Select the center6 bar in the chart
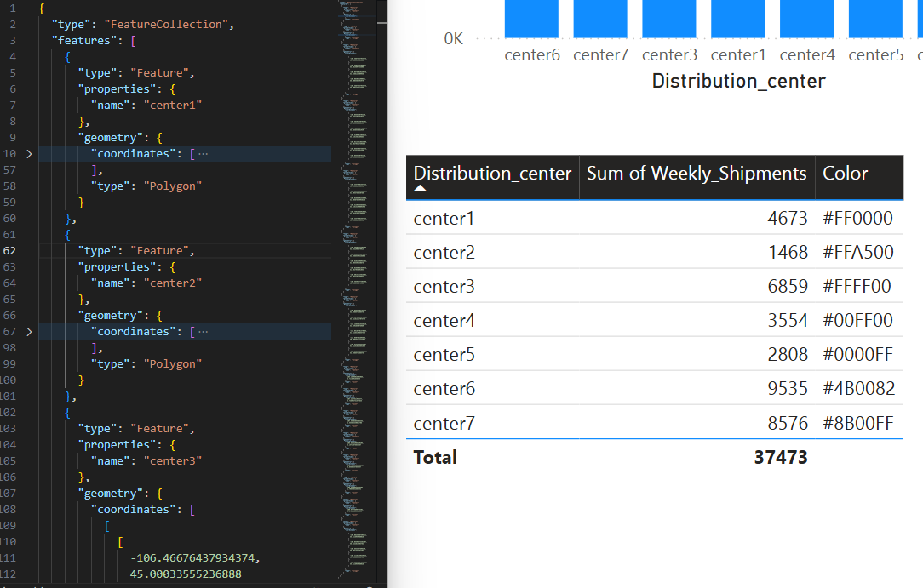The image size is (923, 588). coord(531,19)
